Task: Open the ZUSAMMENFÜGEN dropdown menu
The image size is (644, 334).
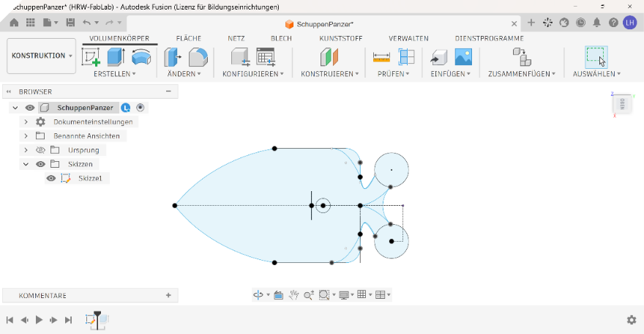Action: 522,73
